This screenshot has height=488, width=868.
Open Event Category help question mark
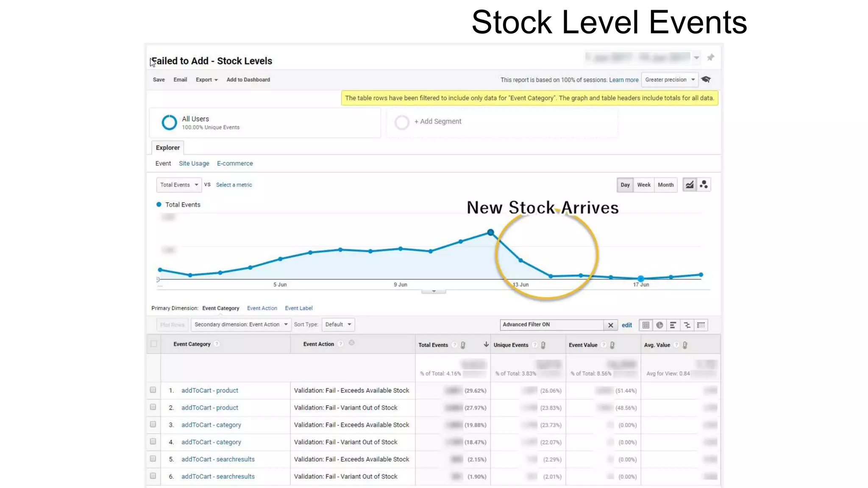[x=217, y=344]
